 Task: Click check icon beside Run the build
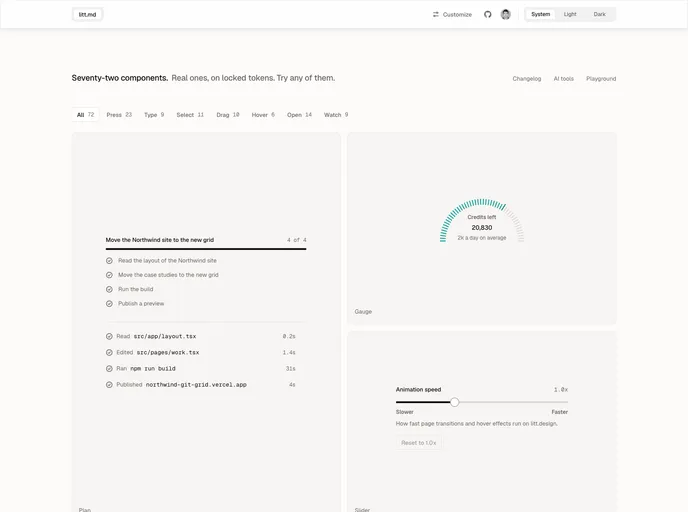(x=109, y=289)
